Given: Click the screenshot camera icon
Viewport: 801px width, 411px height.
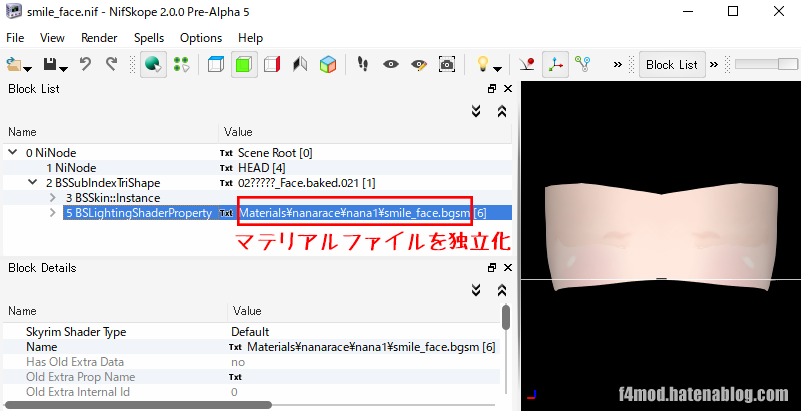Looking at the screenshot, I should click(447, 64).
